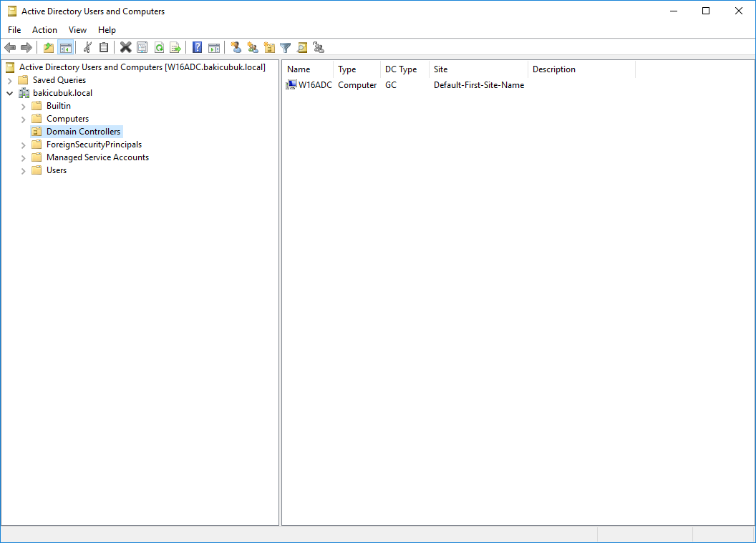756x543 pixels.
Task: Collapse the bakicubuk.local domain node
Action: point(9,93)
